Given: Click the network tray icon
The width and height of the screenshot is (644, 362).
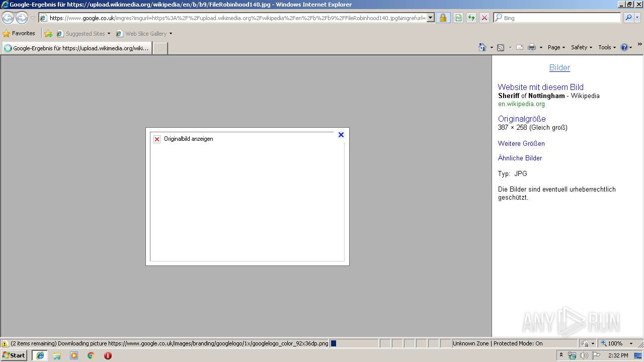Looking at the screenshot, I should pyautogui.click(x=572, y=355).
